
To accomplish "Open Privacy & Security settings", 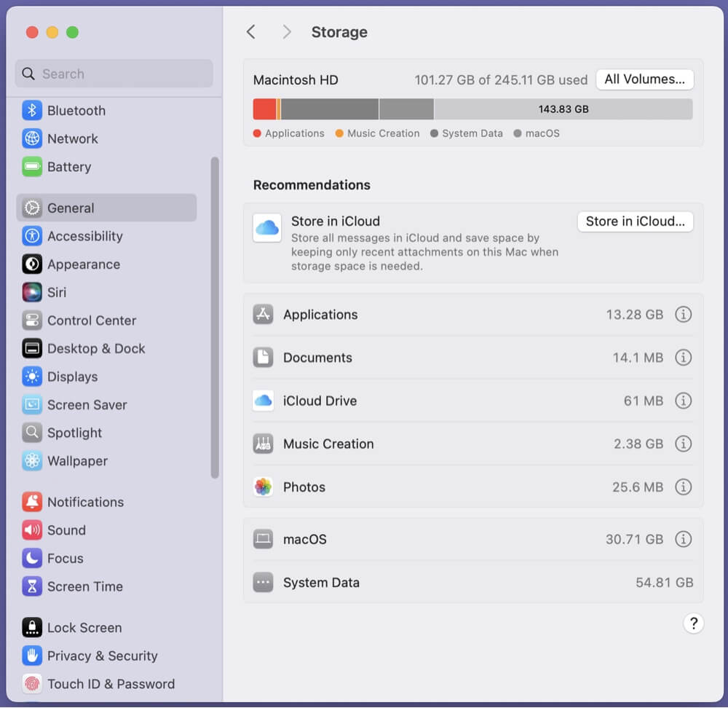I will pos(102,656).
